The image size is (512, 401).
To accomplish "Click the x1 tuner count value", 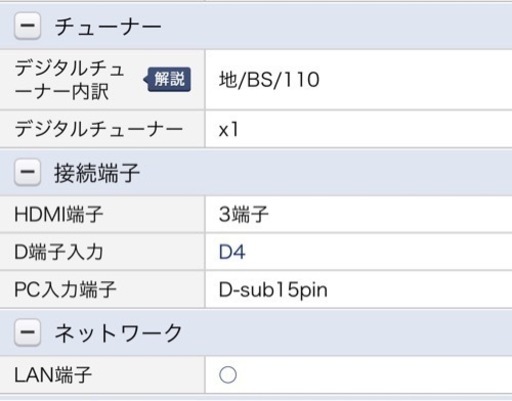I will (x=229, y=129).
